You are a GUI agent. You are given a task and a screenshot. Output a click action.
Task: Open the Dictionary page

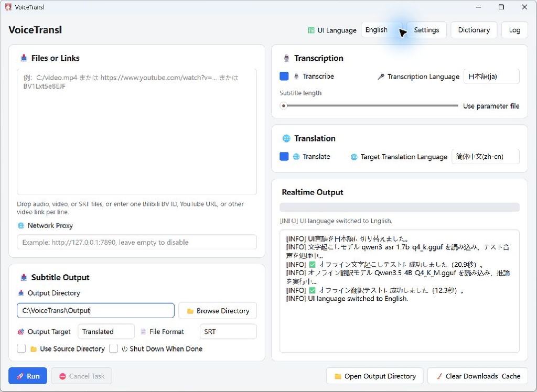pyautogui.click(x=474, y=30)
